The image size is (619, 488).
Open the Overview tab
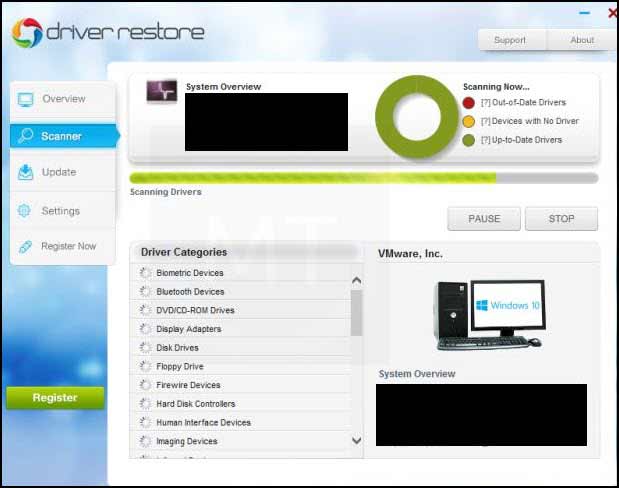click(63, 99)
